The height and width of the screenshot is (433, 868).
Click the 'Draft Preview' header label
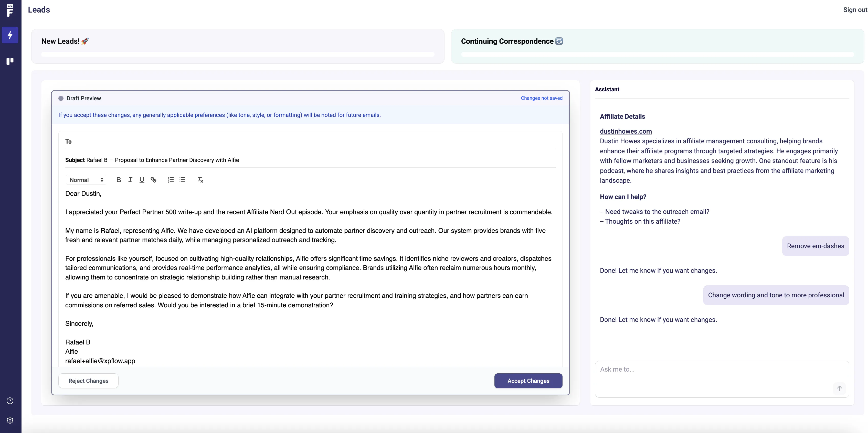84,98
